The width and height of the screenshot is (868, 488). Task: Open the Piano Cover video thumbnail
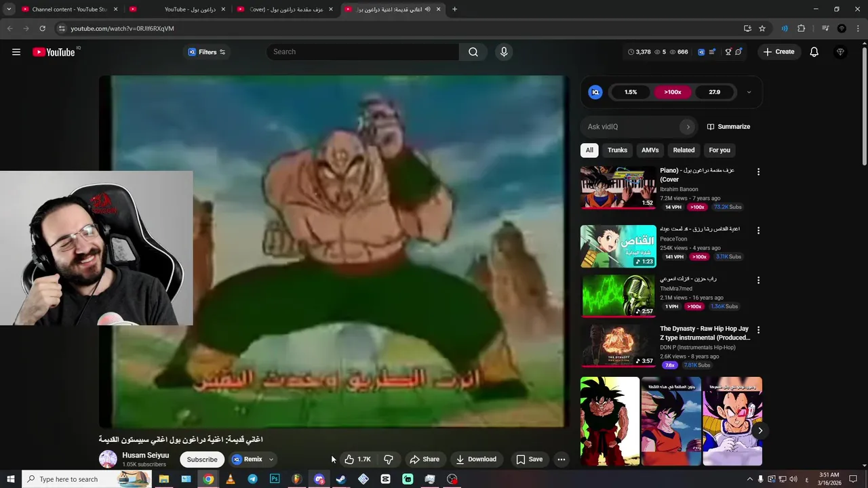(x=618, y=187)
